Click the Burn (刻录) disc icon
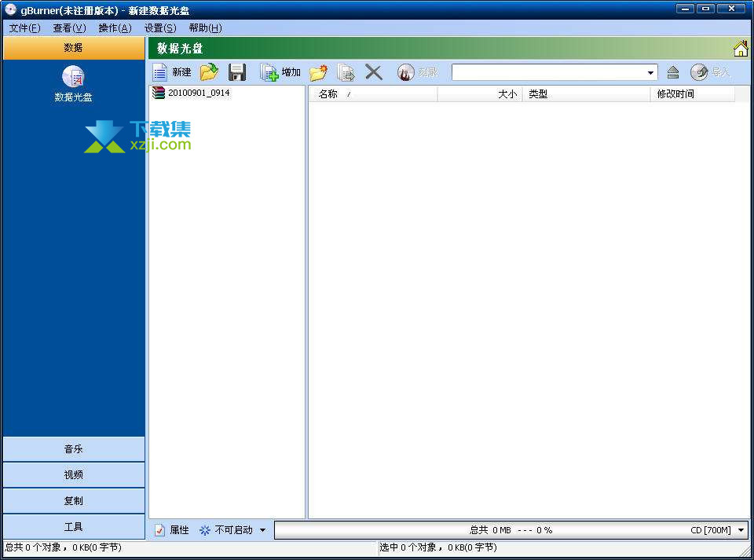Screen dimensions: 754x560 tap(406, 72)
